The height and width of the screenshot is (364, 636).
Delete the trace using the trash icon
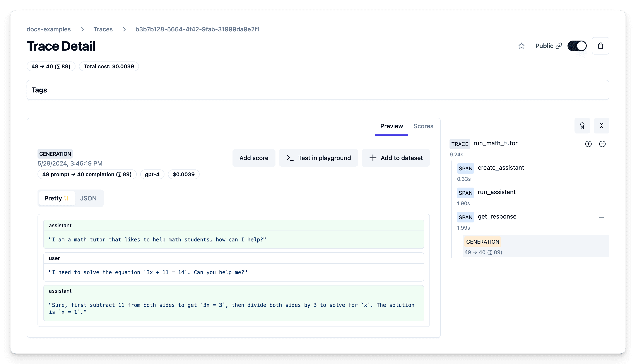click(x=601, y=46)
